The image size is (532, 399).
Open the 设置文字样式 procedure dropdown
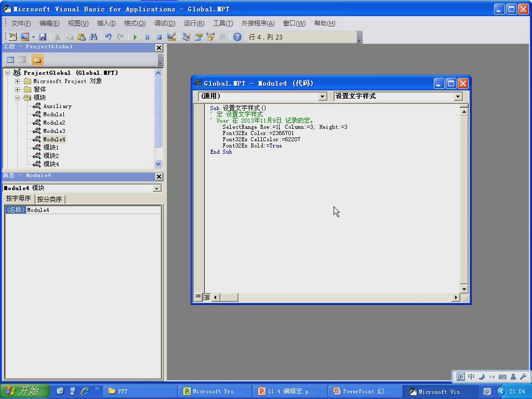click(x=458, y=96)
